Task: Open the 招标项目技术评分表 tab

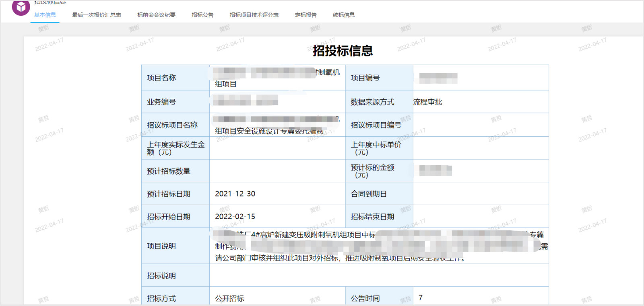Action: point(254,15)
